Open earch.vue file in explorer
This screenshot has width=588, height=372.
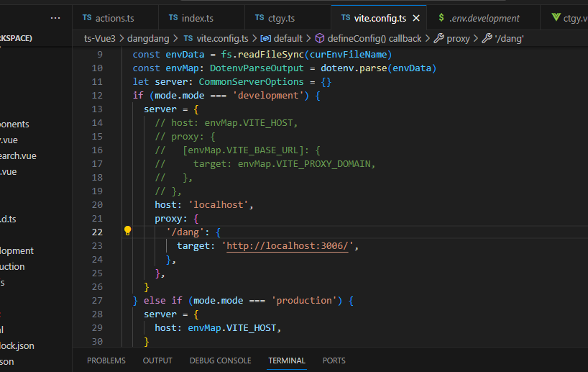click(x=18, y=156)
